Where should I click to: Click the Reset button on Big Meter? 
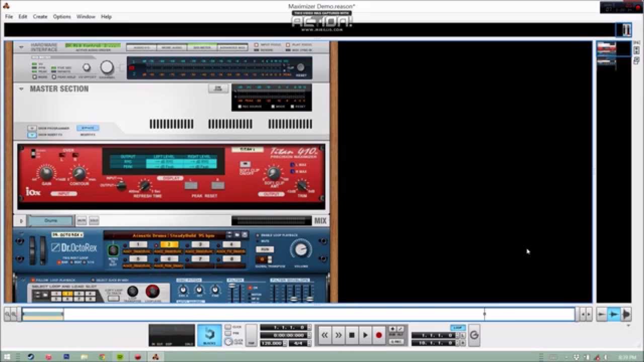pyautogui.click(x=301, y=67)
